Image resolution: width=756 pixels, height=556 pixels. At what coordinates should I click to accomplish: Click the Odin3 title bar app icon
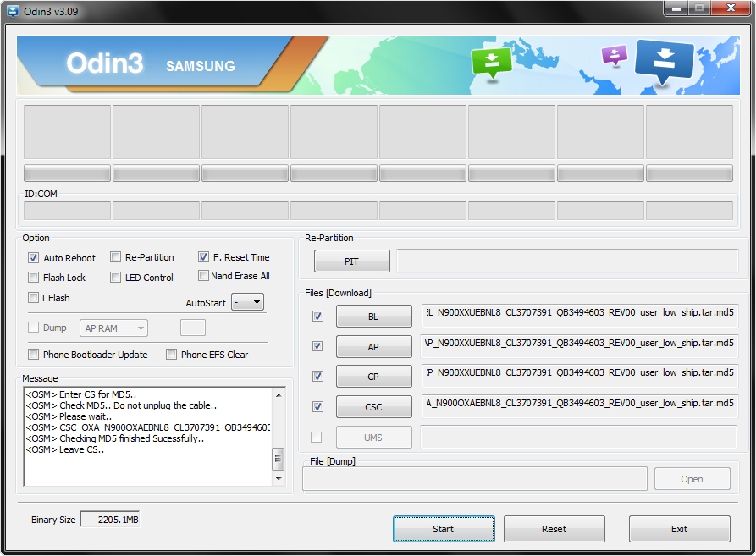(12, 10)
